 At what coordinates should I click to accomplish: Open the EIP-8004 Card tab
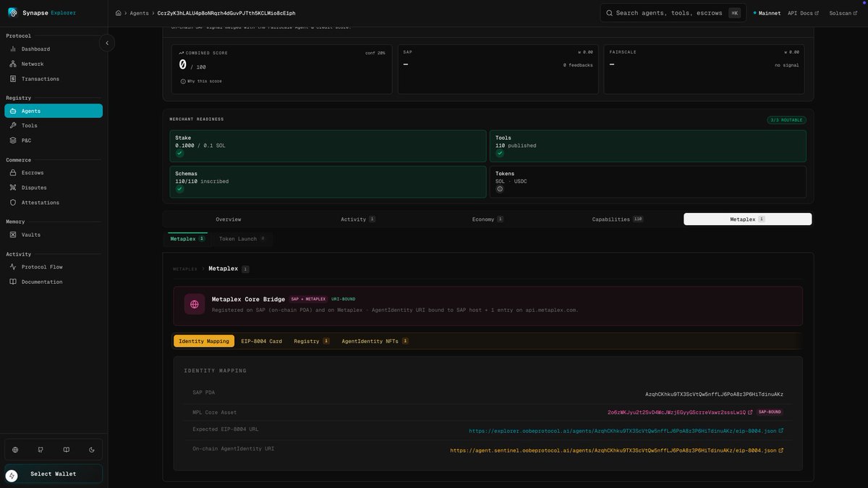click(261, 341)
